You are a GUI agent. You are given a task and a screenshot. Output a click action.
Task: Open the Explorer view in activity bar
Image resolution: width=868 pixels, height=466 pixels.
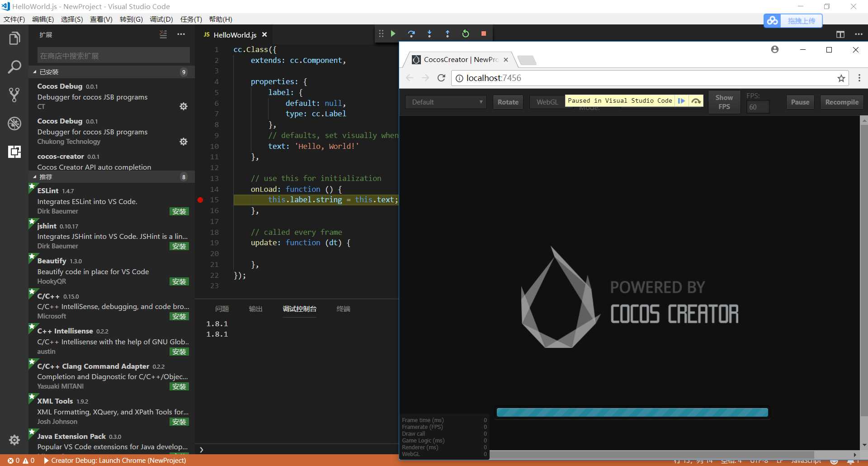(14, 38)
